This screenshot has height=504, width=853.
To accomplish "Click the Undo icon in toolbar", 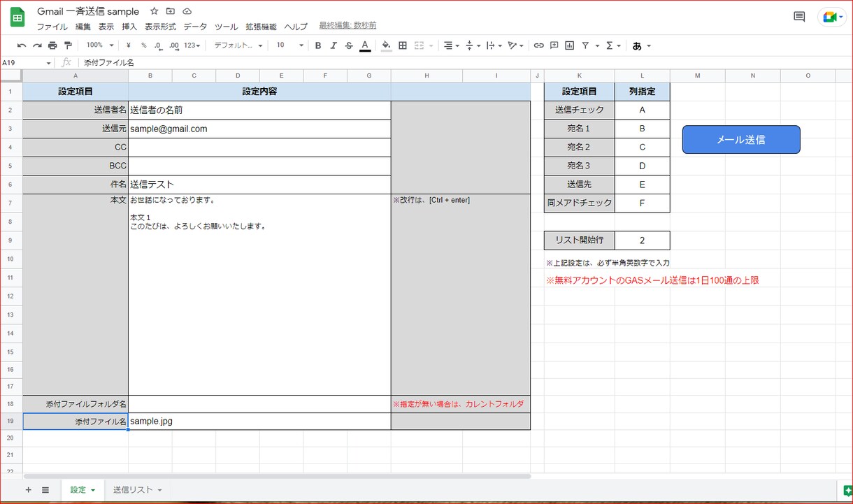I will pyautogui.click(x=22, y=45).
